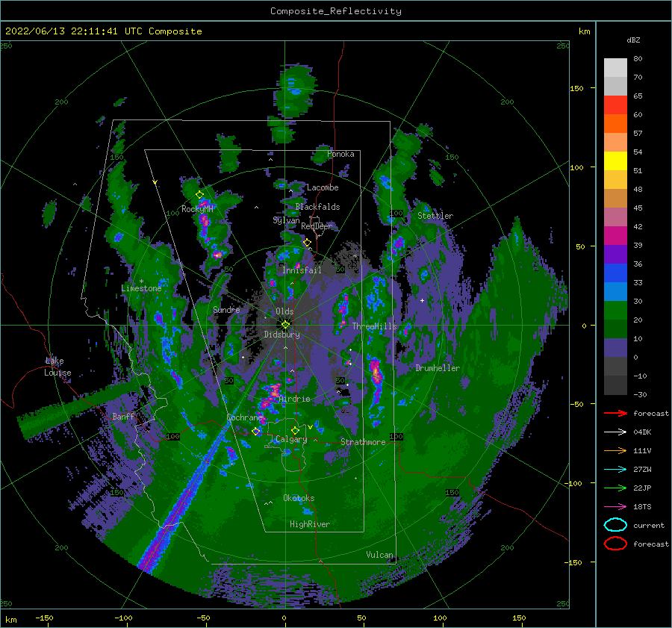The image size is (672, 628).
Task: Click yellow diamond marker below Cochrane label
Action: point(256,432)
